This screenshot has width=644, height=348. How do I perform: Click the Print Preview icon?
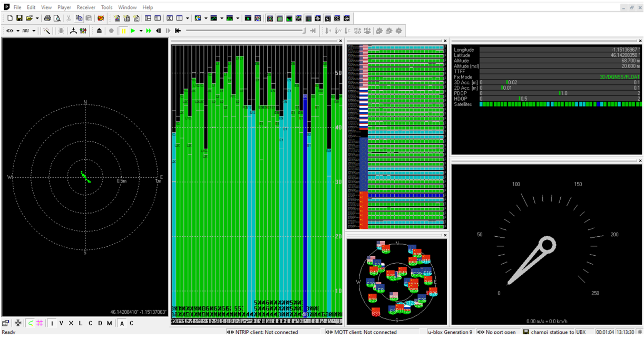tap(57, 18)
